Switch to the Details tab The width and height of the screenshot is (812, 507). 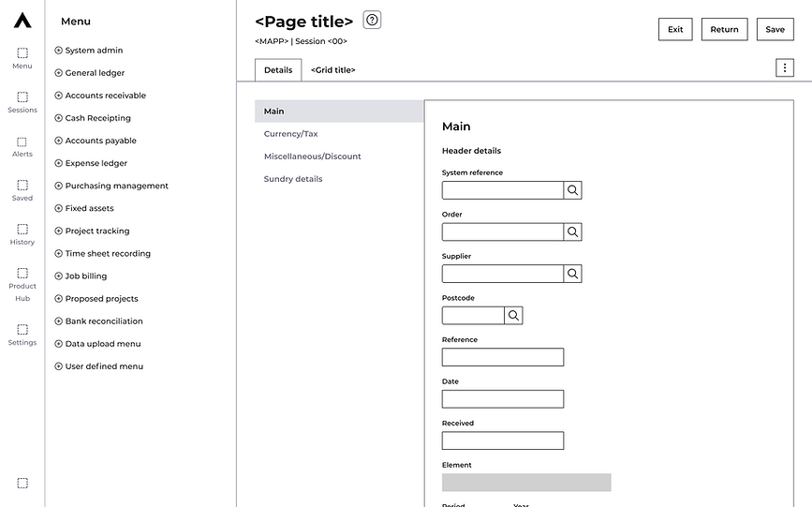pos(278,70)
